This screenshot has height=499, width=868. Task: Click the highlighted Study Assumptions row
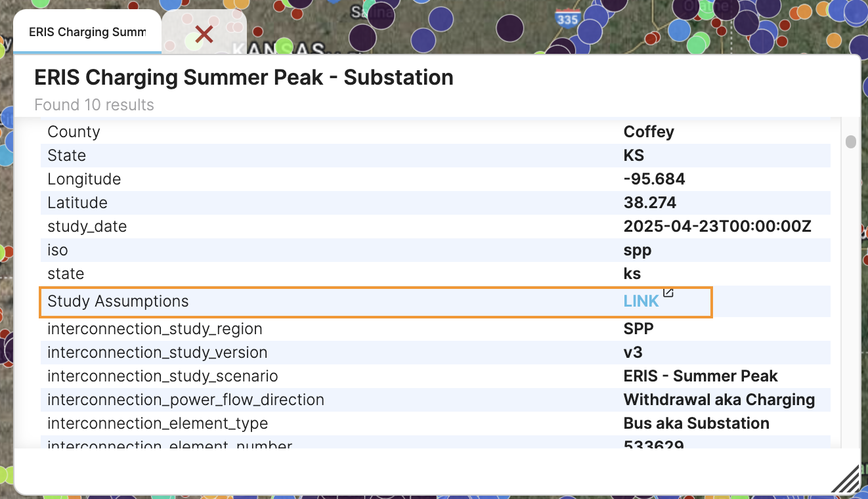point(376,301)
